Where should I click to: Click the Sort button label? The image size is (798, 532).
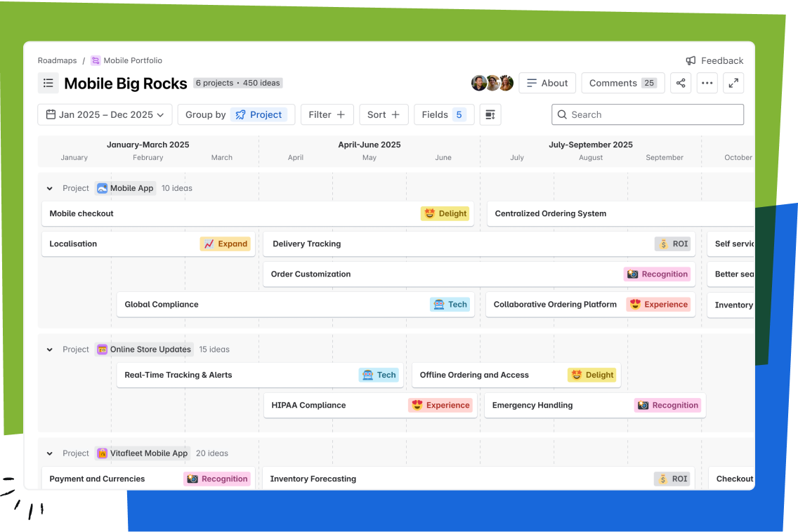(x=377, y=114)
